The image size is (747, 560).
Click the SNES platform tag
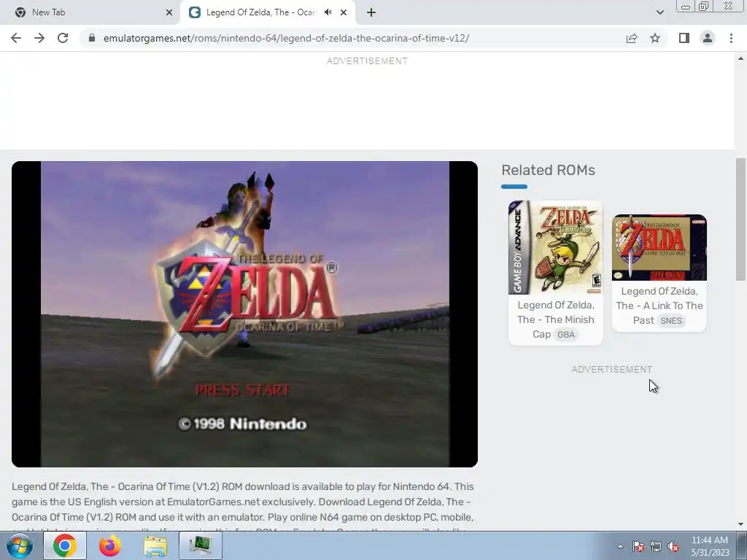coord(671,321)
